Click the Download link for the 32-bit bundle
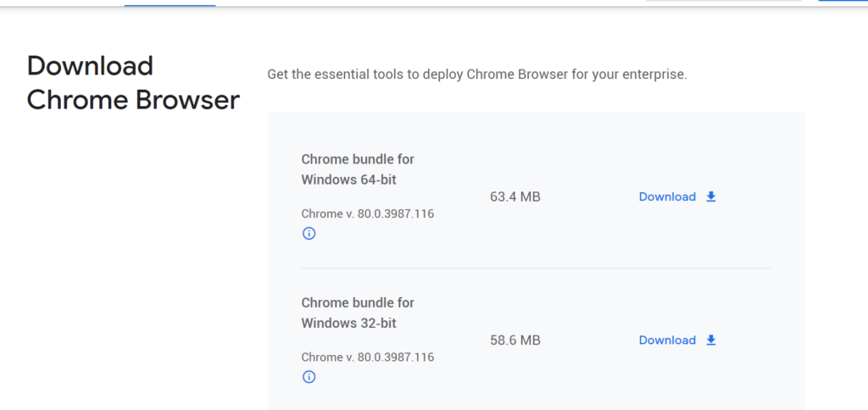 pos(667,340)
